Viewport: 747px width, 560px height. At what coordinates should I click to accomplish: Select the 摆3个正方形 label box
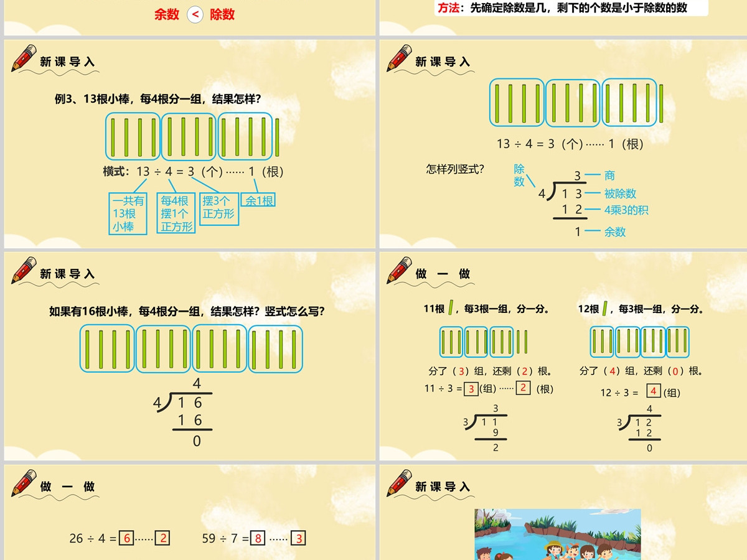[218, 208]
